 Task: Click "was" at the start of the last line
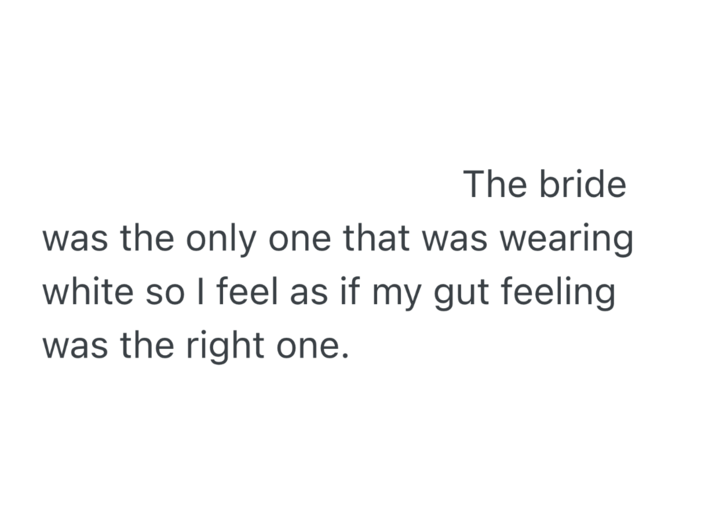(x=75, y=348)
